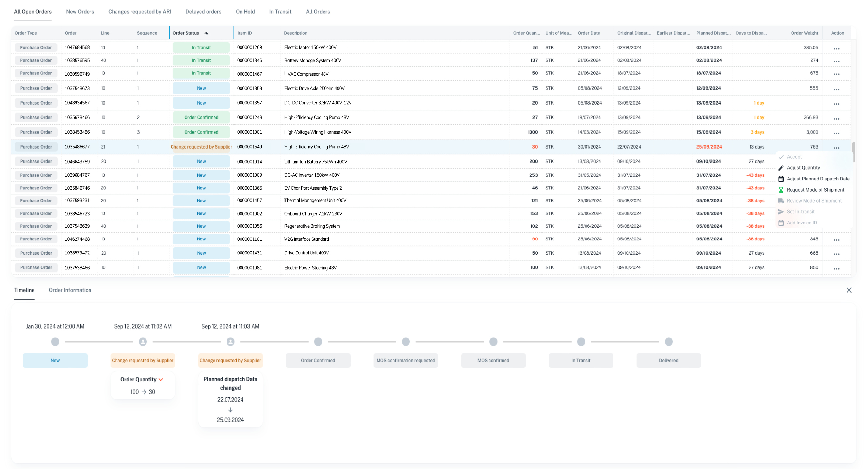Click three-dot menu for order 1035486677
The width and height of the screenshot is (868, 475).
coord(836,148)
